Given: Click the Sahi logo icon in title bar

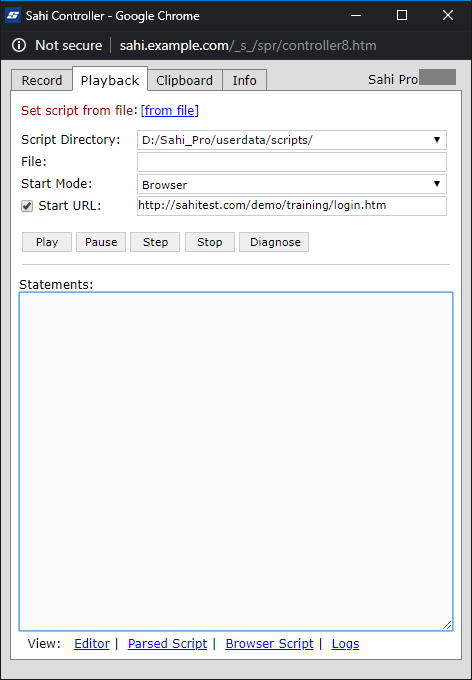Looking at the screenshot, I should tap(13, 16).
